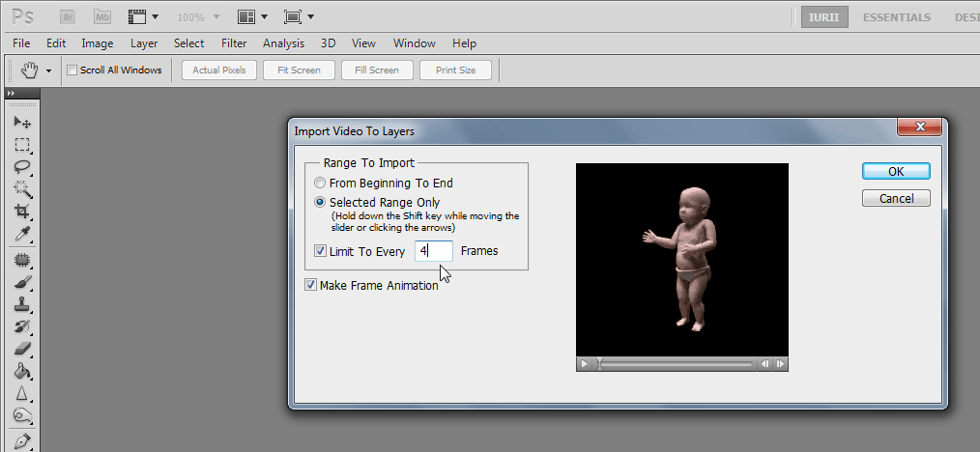Cancel the Import Video To Layers dialog
980x452 pixels.
(896, 198)
